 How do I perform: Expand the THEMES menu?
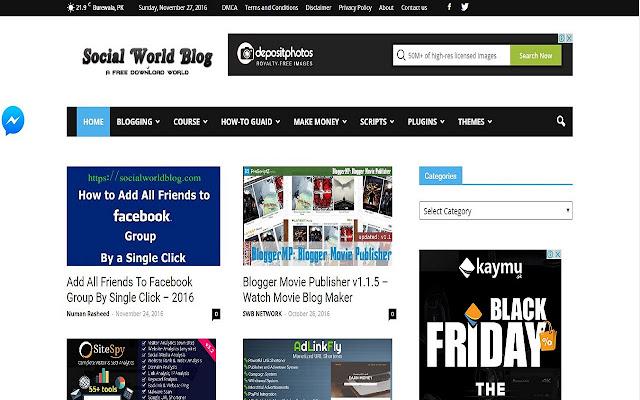coord(475,122)
